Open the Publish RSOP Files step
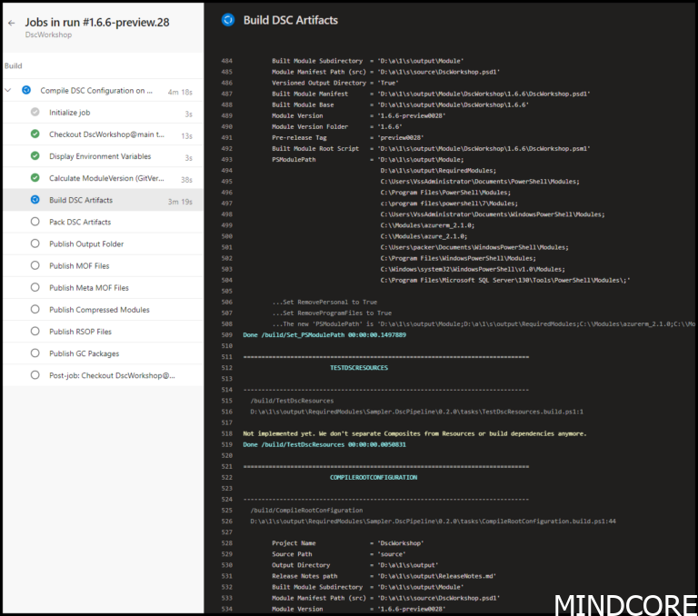 (80, 331)
